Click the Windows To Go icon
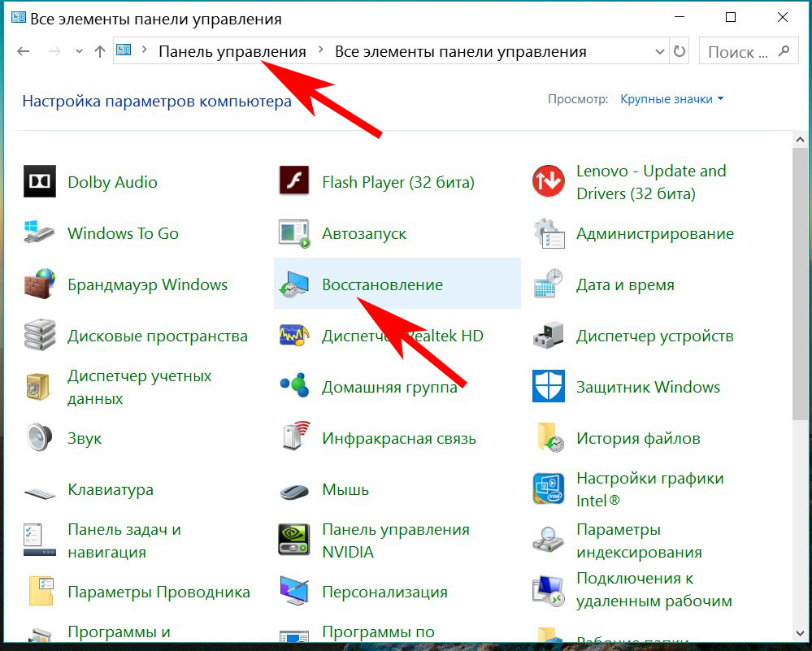This screenshot has width=812, height=651. click(x=39, y=232)
